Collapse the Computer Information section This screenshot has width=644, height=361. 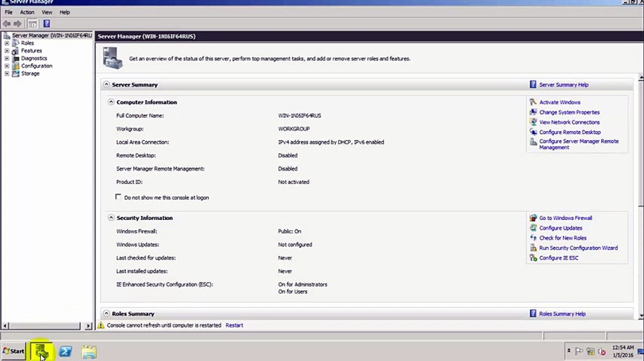click(111, 102)
